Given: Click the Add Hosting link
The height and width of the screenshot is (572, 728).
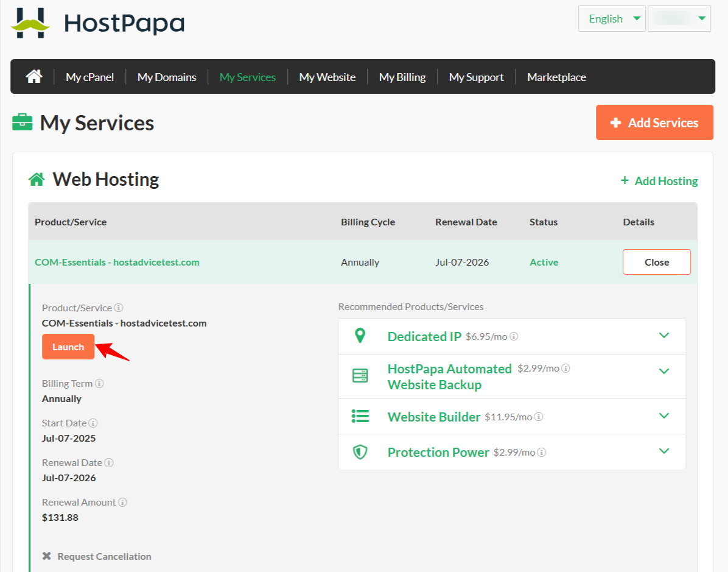Looking at the screenshot, I should point(659,181).
